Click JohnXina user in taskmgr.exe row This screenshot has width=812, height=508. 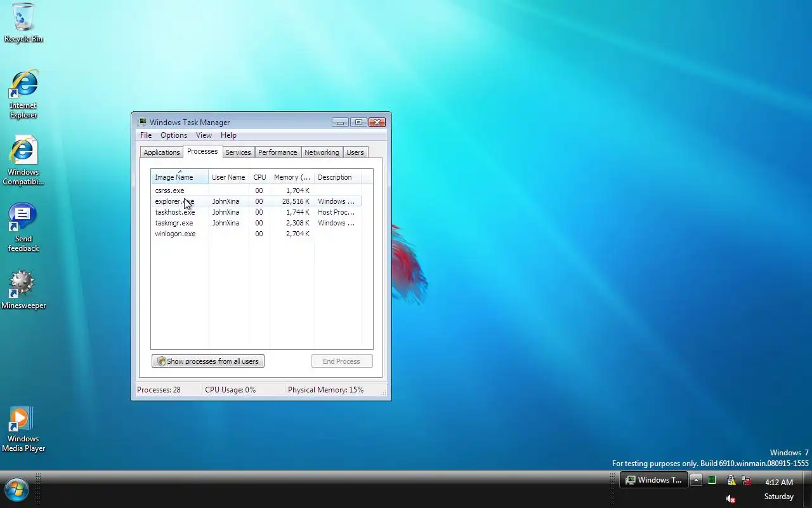(226, 223)
